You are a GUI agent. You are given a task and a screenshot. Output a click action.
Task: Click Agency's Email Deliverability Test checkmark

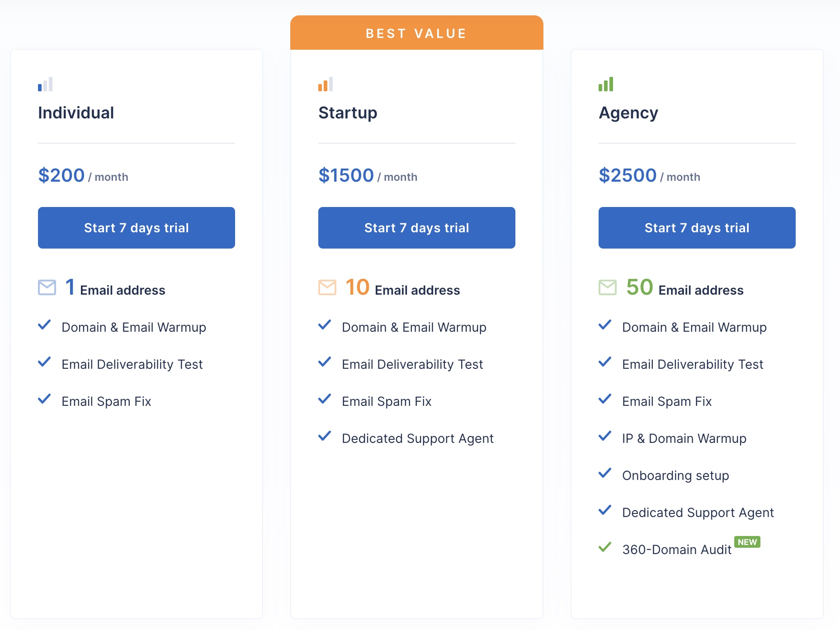click(x=605, y=362)
